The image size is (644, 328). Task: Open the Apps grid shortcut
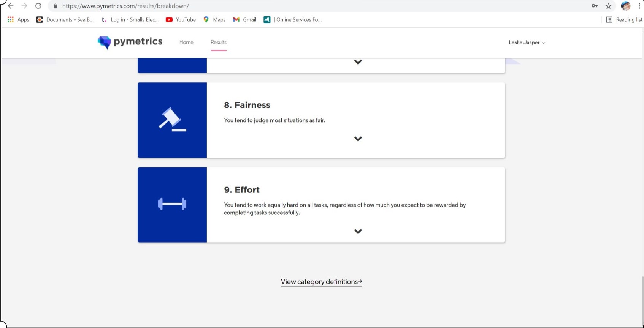pos(18,20)
